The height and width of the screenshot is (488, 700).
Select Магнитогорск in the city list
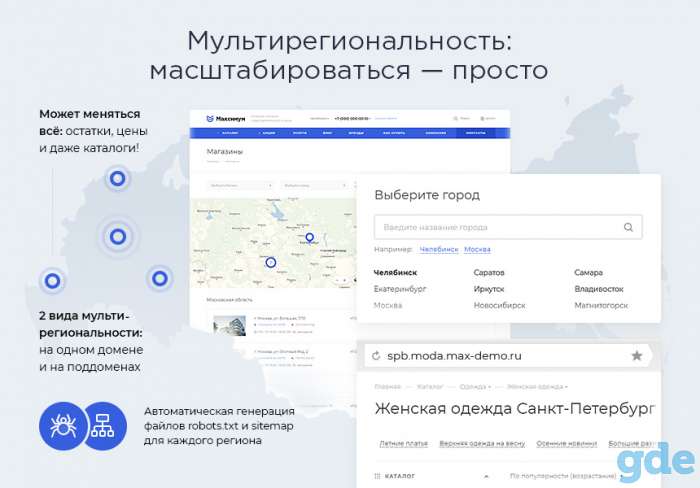pos(601,305)
